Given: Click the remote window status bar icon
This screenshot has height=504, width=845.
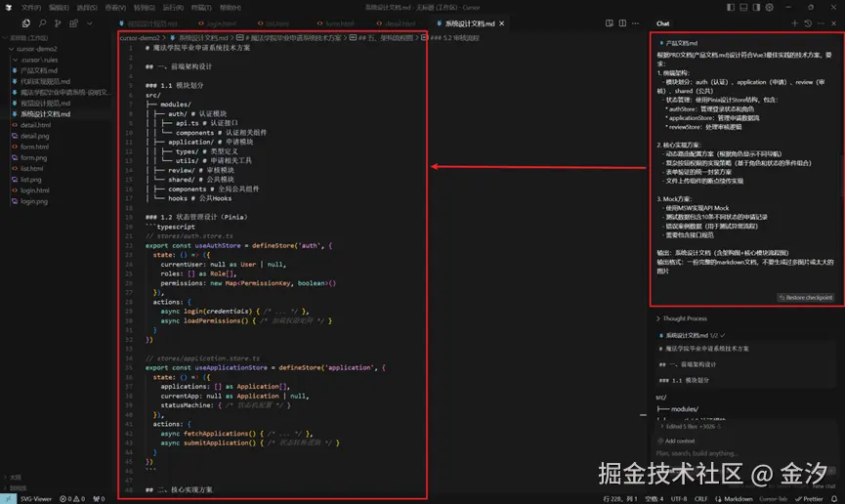Looking at the screenshot, I should (8, 499).
